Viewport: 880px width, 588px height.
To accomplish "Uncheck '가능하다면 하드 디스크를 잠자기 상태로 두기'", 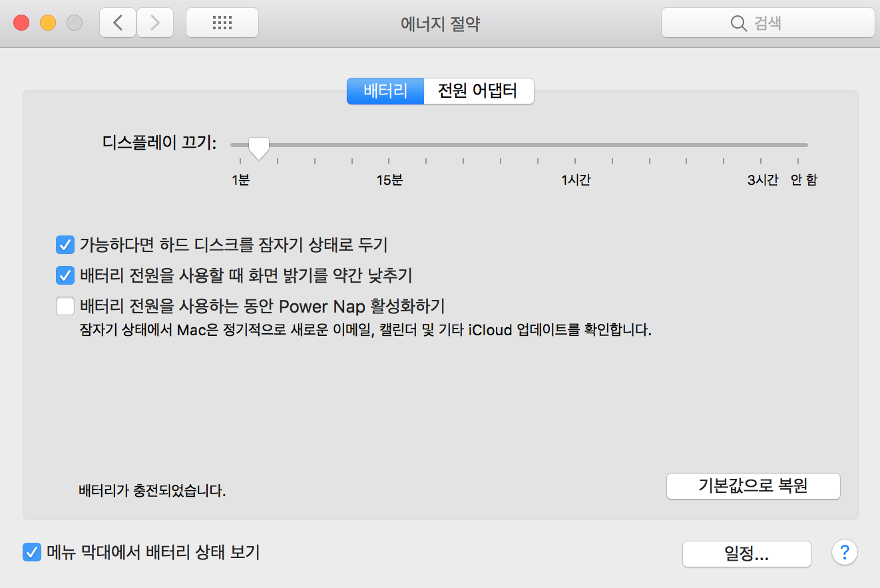I will pos(65,245).
